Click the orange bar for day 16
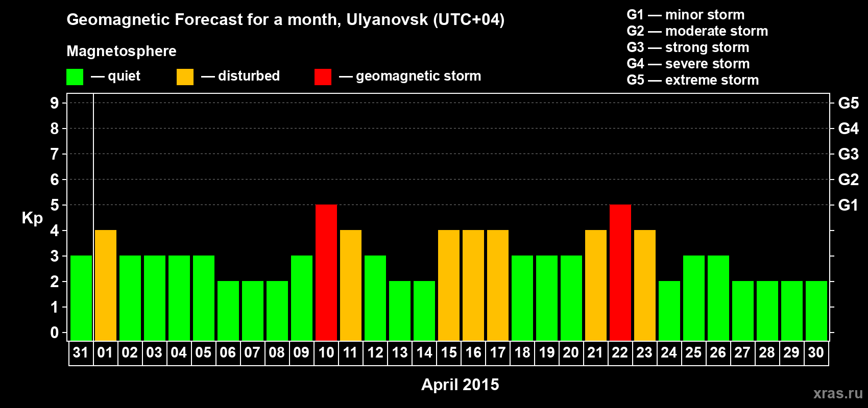Image resolution: width=868 pixels, height=408 pixels. [x=473, y=285]
